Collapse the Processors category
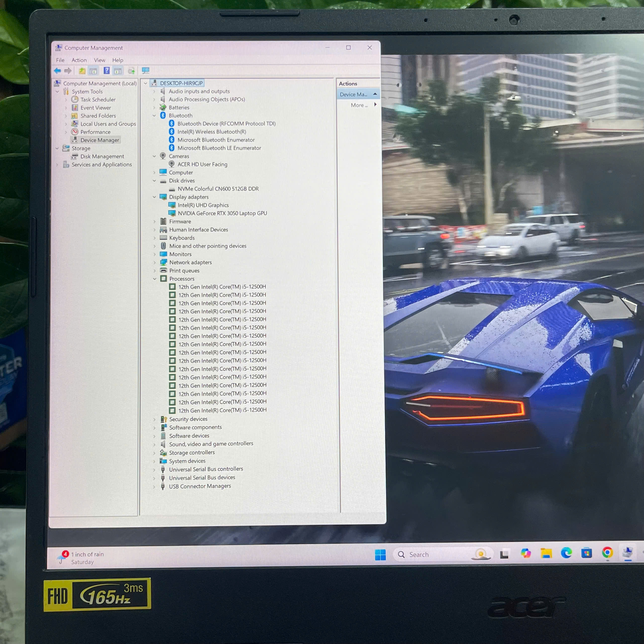The width and height of the screenshot is (644, 644). [x=155, y=279]
